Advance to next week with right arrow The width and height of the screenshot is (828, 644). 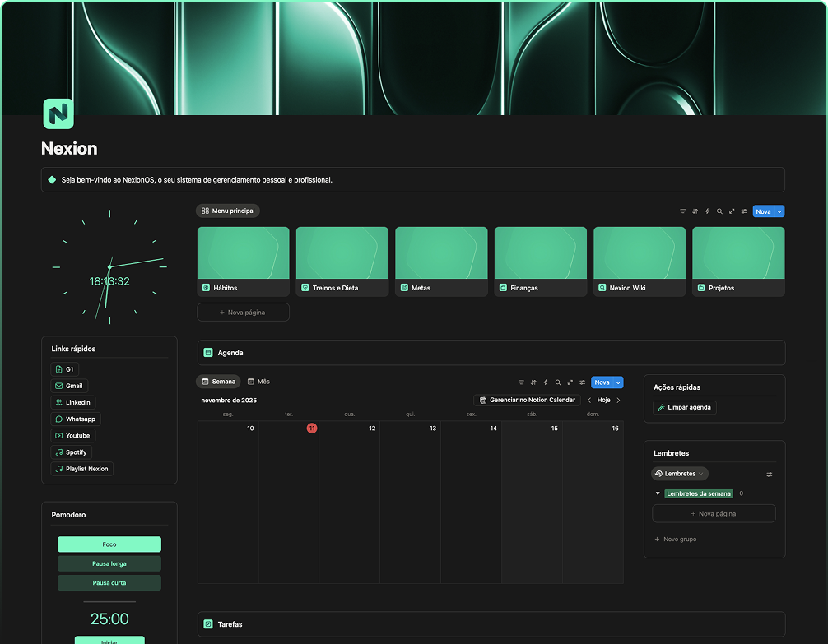[618, 401]
